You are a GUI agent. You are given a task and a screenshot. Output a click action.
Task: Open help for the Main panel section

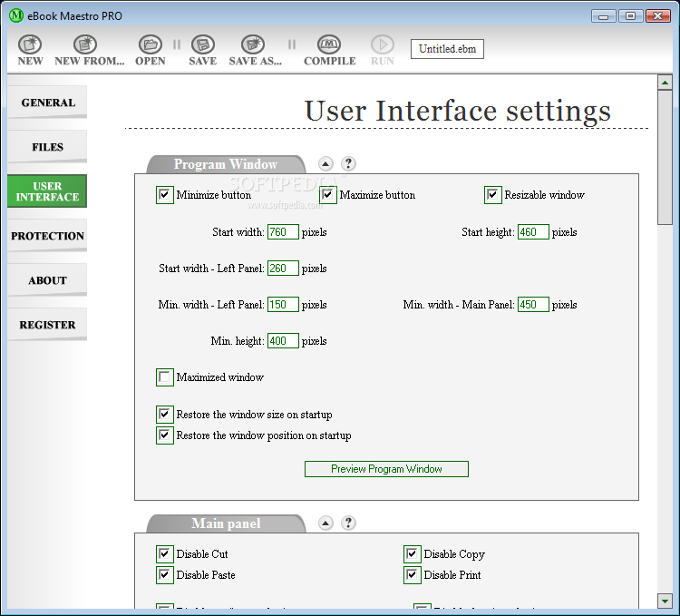348,523
